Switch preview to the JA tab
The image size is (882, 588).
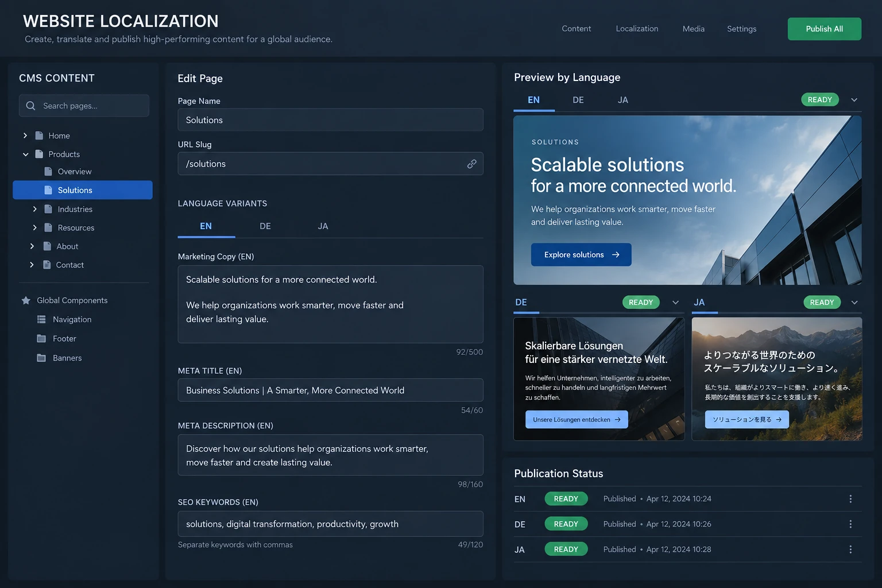tap(623, 100)
